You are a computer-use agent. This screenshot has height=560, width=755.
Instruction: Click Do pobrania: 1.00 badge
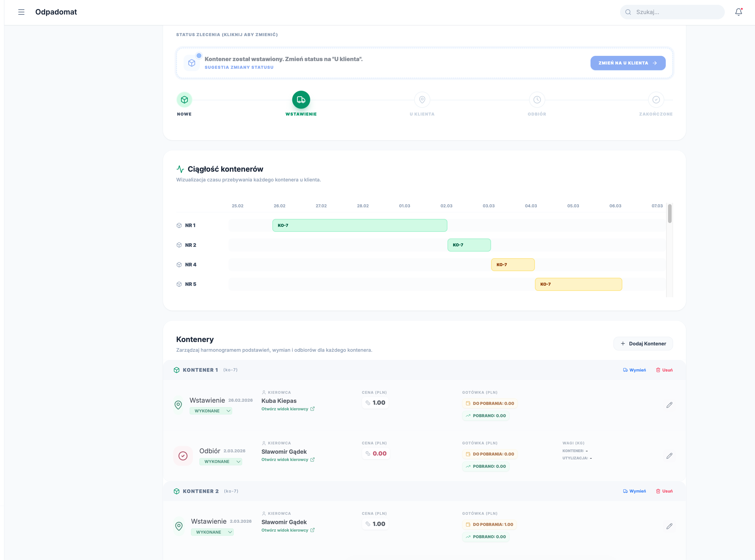[489, 524]
